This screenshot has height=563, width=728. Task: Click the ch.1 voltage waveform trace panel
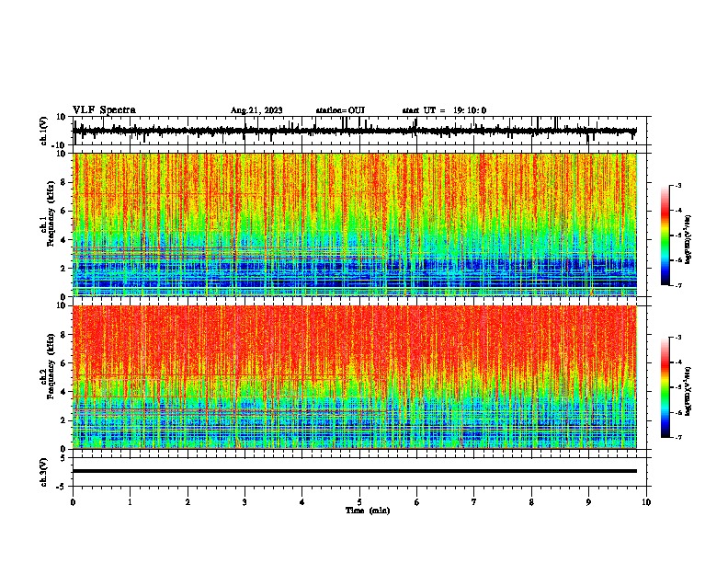click(x=359, y=131)
